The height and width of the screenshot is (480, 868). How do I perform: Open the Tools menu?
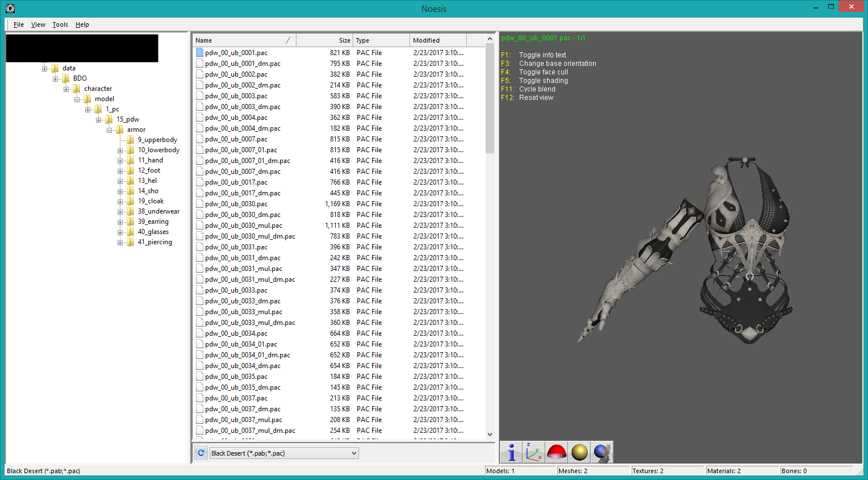coord(60,24)
